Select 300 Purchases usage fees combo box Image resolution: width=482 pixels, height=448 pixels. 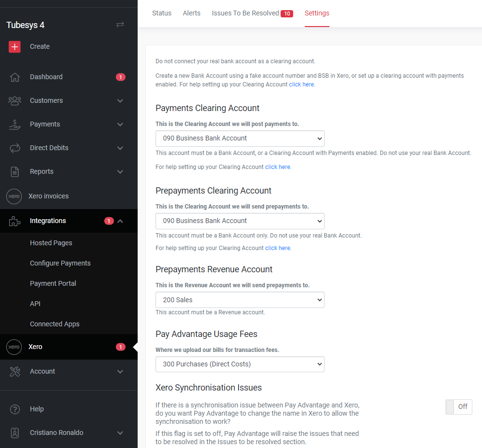click(240, 364)
